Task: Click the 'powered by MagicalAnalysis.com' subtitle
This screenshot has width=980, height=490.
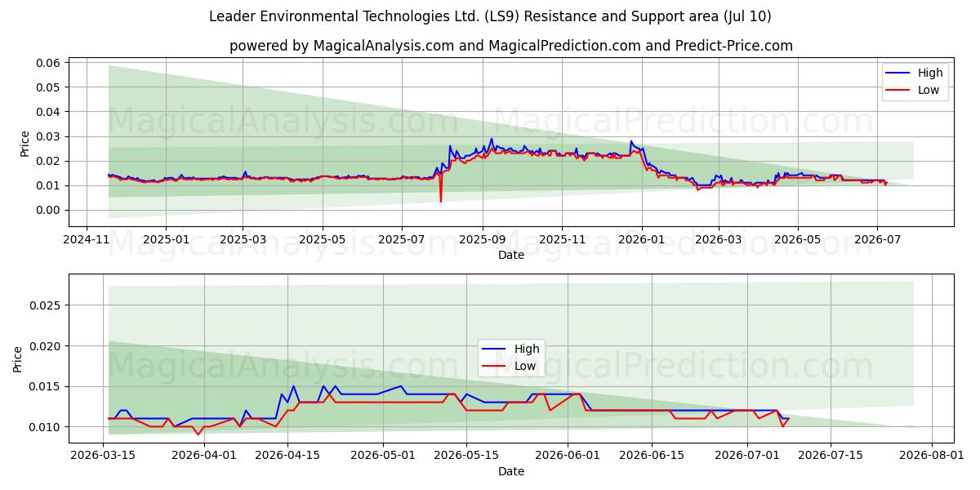Action: click(x=510, y=46)
